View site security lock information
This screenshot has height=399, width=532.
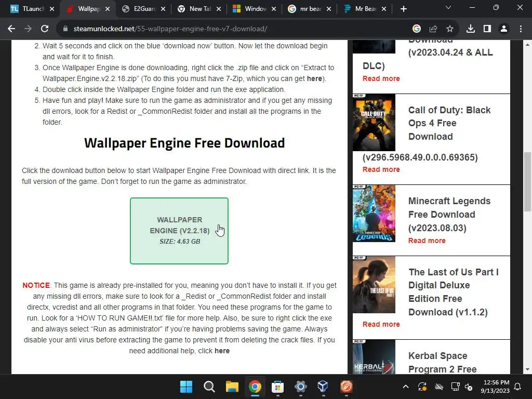tap(65, 29)
